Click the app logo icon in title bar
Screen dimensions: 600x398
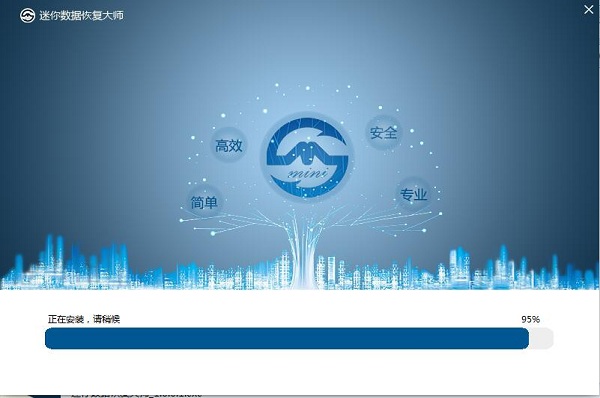[27, 16]
